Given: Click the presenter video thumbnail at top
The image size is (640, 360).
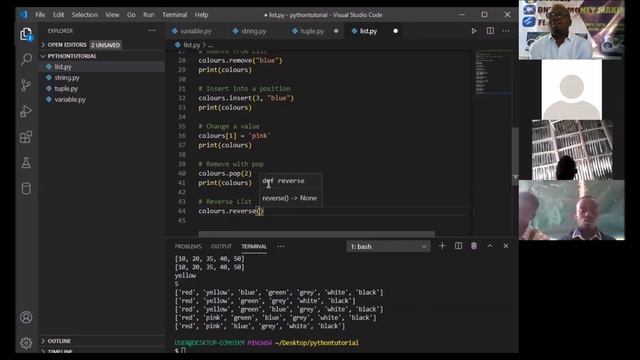Looking at the screenshot, I should point(571,29).
